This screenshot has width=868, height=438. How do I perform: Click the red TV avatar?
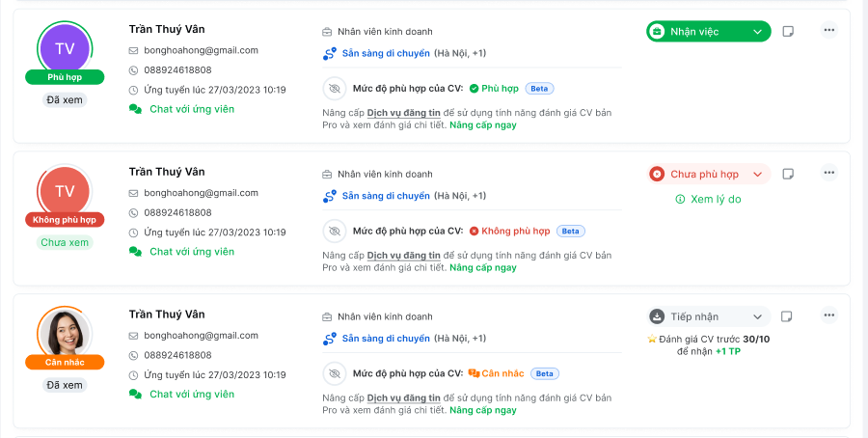tap(65, 190)
